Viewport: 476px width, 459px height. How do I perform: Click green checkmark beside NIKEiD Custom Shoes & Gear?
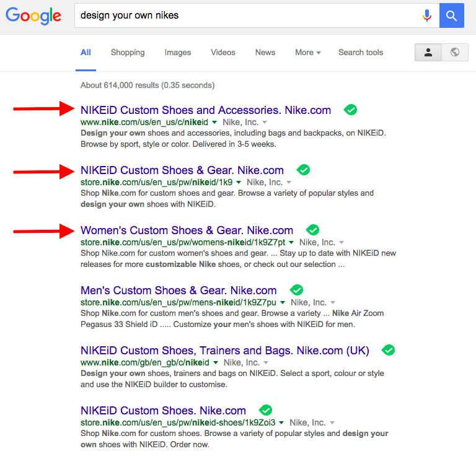click(303, 170)
